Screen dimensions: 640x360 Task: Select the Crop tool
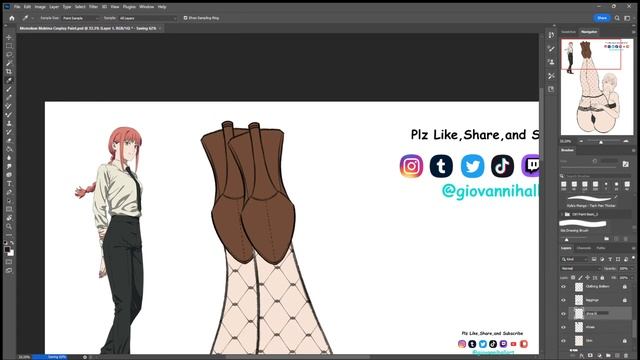point(9,71)
